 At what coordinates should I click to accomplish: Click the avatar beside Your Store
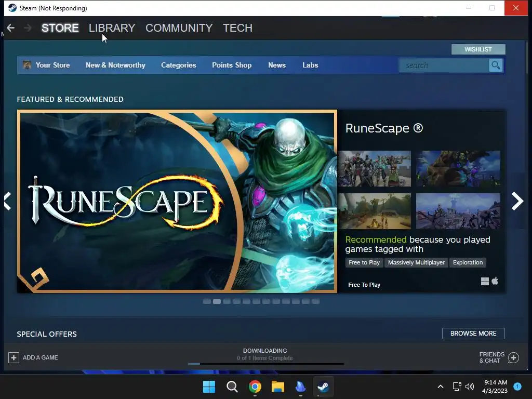coord(27,65)
